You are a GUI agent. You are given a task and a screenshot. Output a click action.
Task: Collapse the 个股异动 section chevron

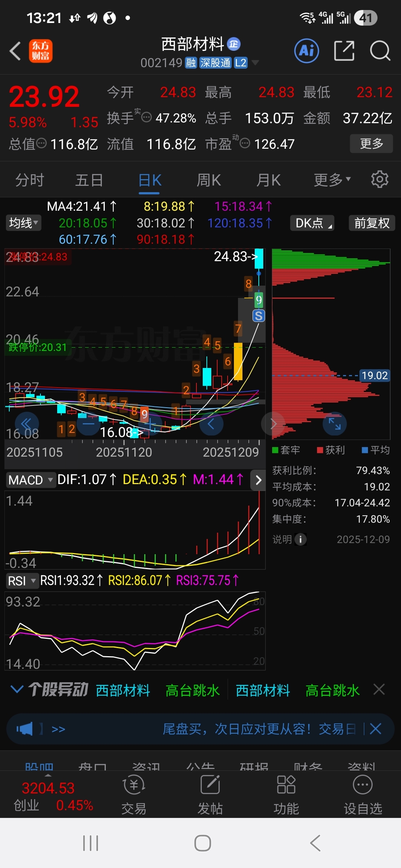pyautogui.click(x=17, y=689)
